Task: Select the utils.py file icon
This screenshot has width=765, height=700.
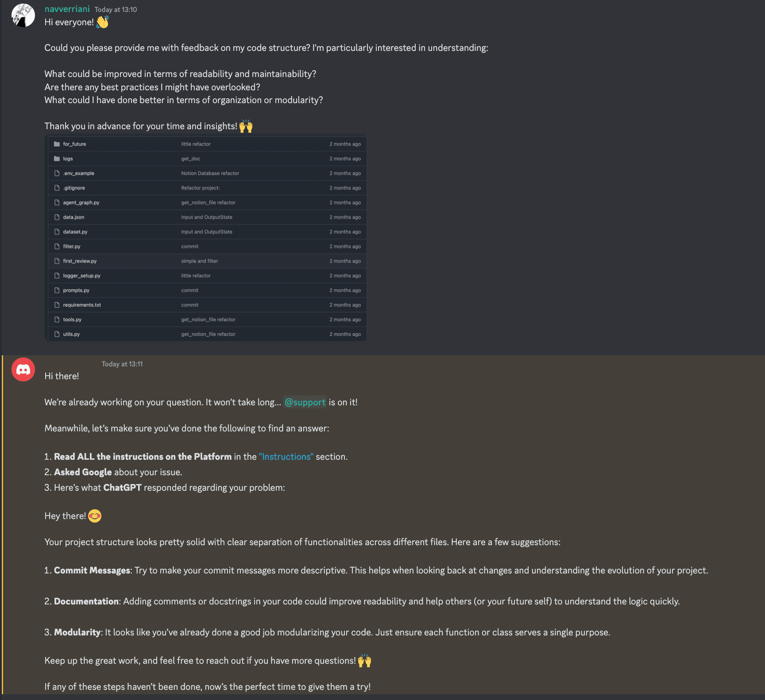Action: pyautogui.click(x=57, y=334)
